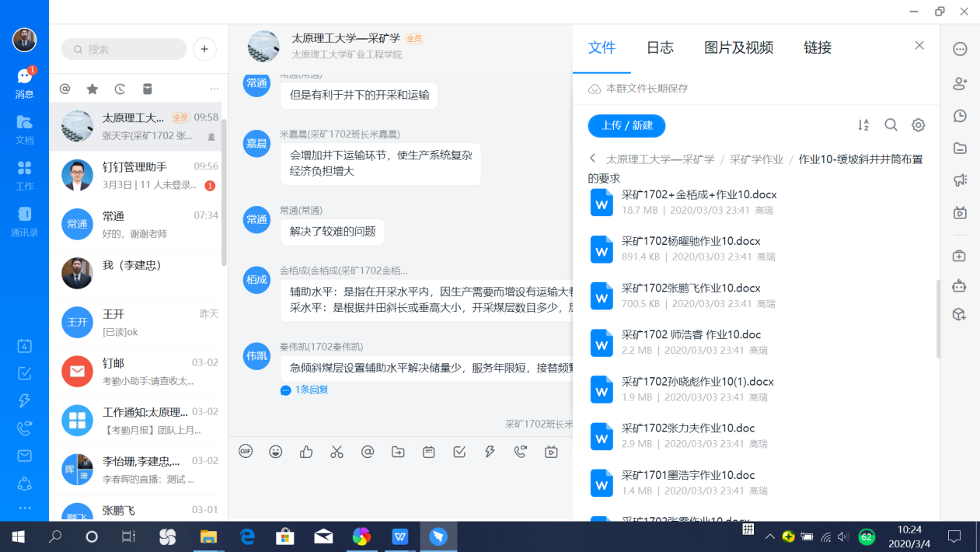Open file 采矿1702杨曜驰作业10.docx

690,241
